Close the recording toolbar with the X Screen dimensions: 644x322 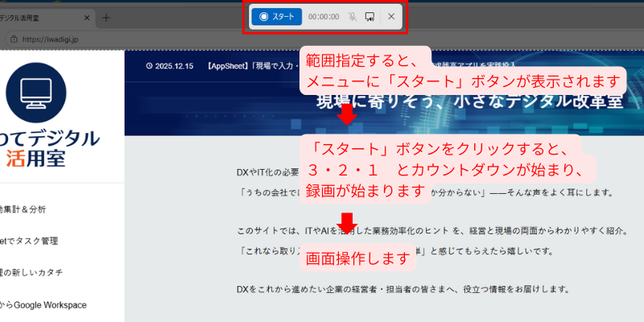tap(391, 16)
